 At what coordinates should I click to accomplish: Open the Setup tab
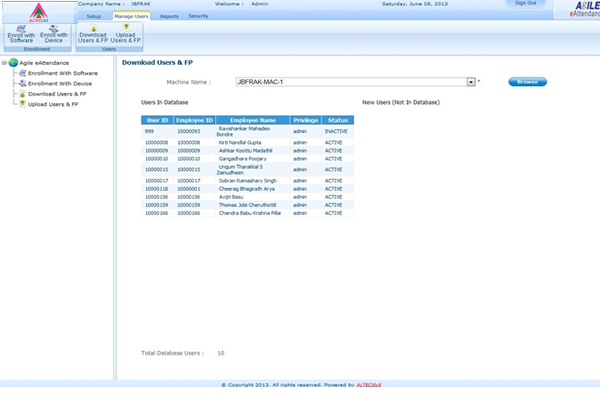94,16
